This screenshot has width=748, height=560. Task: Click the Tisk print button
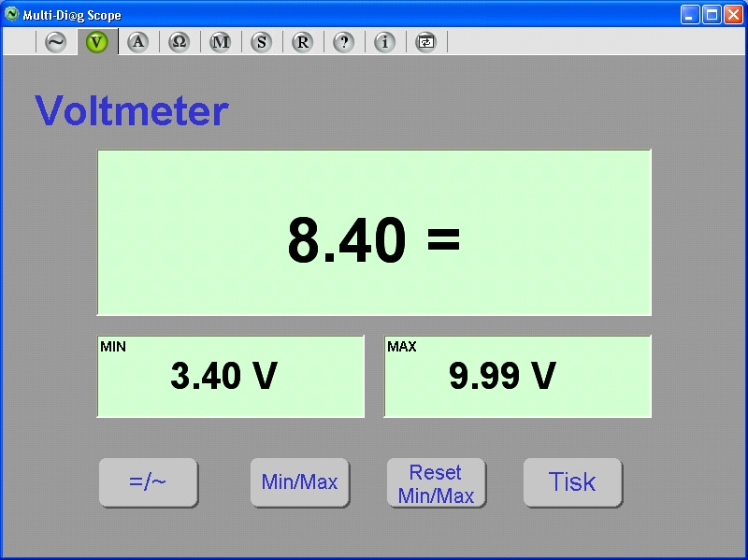pyautogui.click(x=573, y=482)
